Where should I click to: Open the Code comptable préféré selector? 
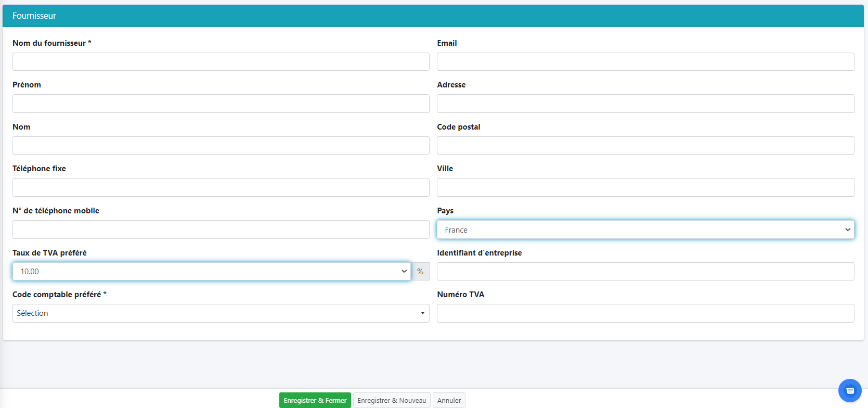(x=221, y=313)
